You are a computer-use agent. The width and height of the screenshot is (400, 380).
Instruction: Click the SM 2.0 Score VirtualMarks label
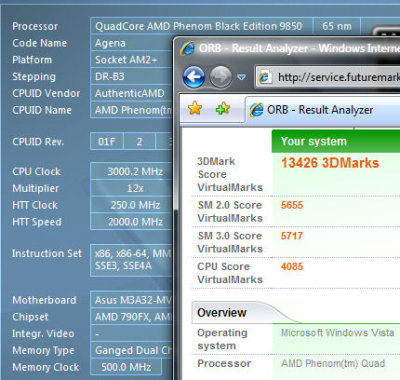click(230, 212)
